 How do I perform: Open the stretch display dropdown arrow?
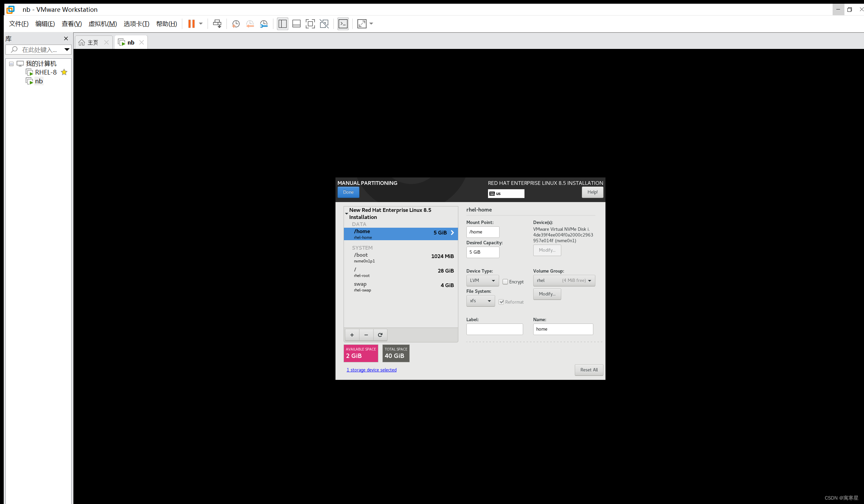tap(371, 24)
